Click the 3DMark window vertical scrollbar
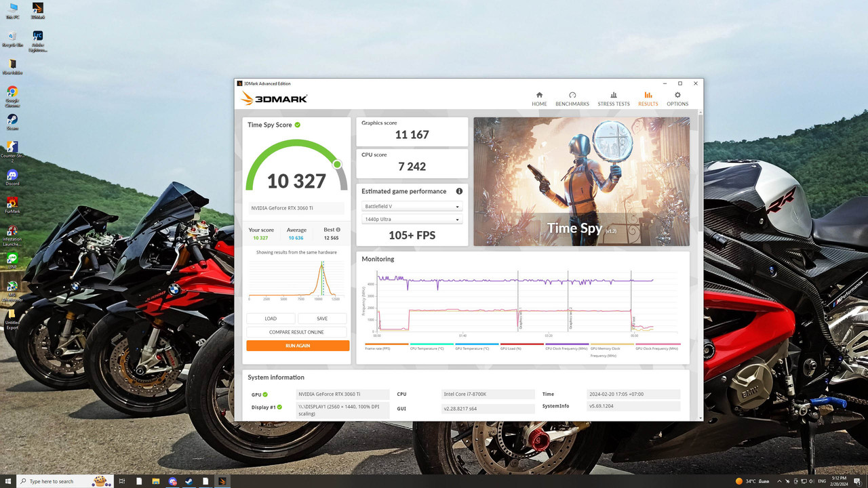868x488 pixels. 701,173
